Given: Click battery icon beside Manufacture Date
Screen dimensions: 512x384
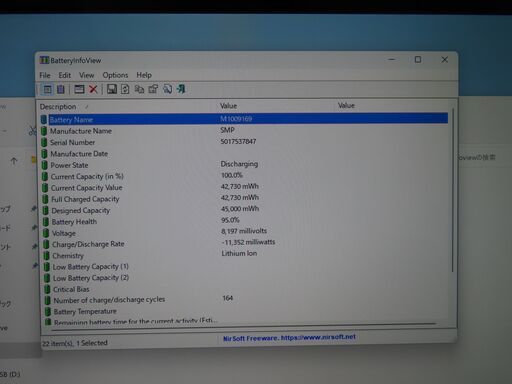Looking at the screenshot, I should (44, 154).
